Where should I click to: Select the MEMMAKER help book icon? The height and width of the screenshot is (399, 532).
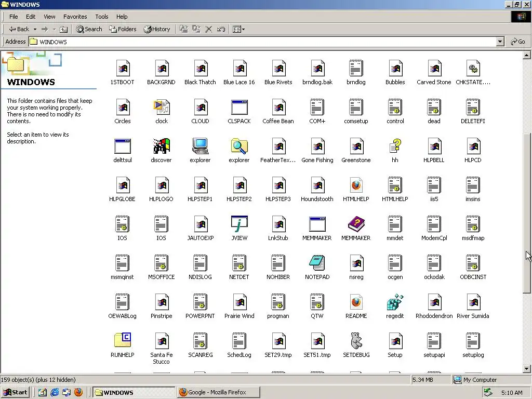coord(356,224)
